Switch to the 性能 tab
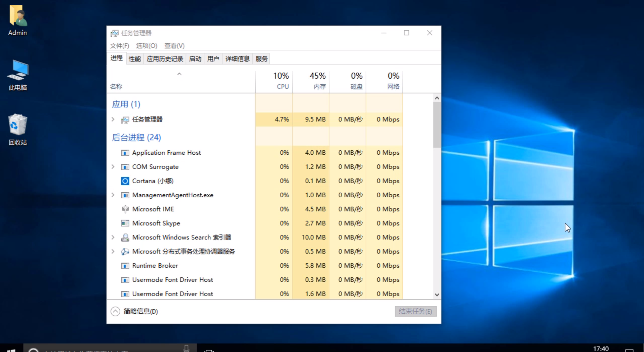Viewport: 644px width, 352px height. 134,58
